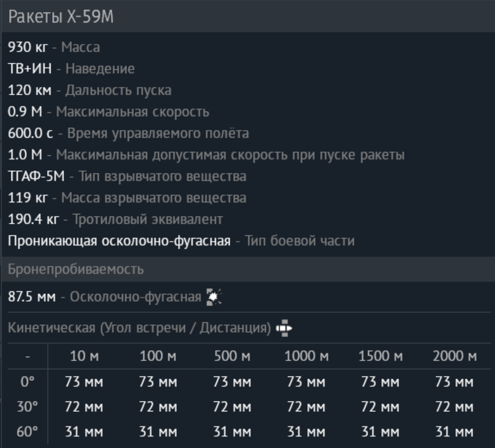
Task: Click 31 мм in the 60° row, 1500 м column
Action: coord(381,432)
